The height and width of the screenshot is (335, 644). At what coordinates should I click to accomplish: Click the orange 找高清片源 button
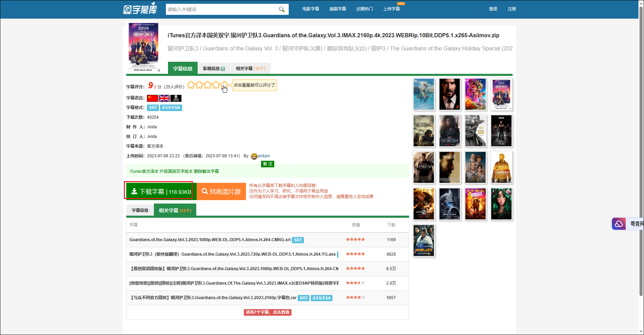click(x=221, y=191)
